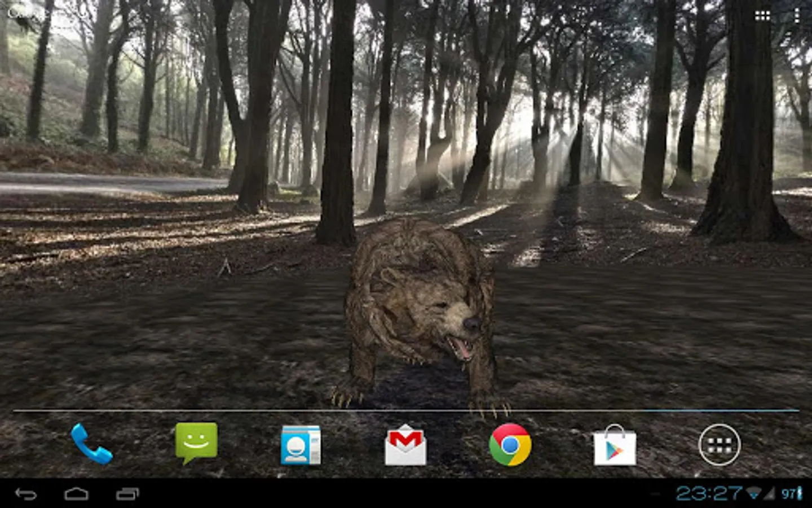Image resolution: width=812 pixels, height=508 pixels.
Task: Tap the mobile signal strength icon
Action: coord(770,494)
